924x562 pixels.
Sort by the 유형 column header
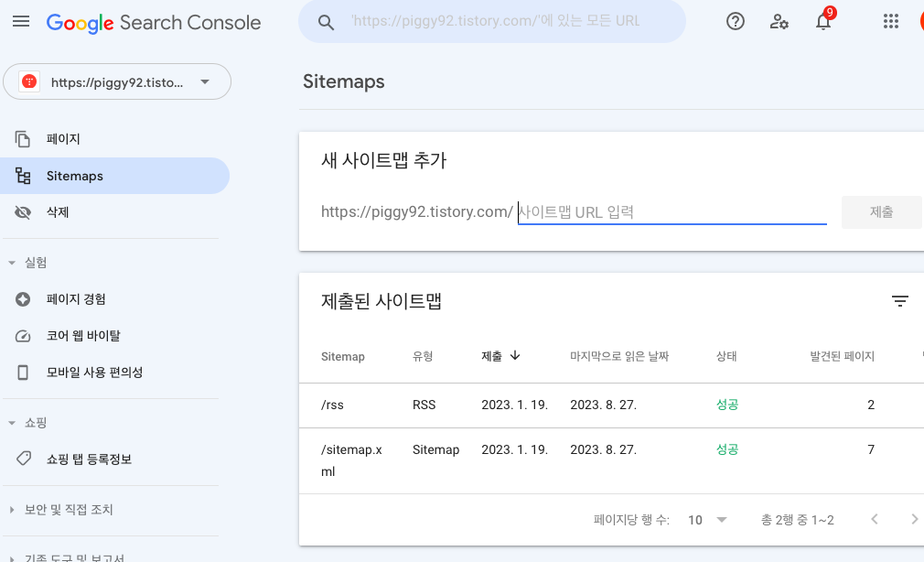pyautogui.click(x=423, y=357)
